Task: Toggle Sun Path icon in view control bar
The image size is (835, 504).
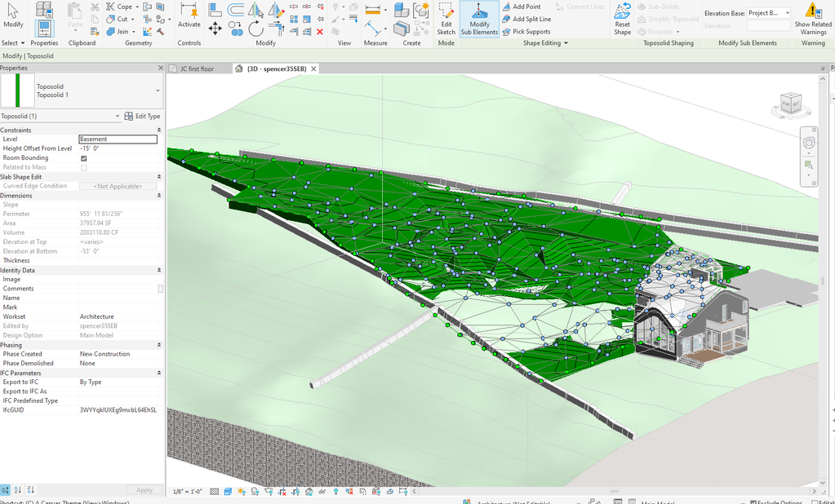Action: pyautogui.click(x=242, y=491)
